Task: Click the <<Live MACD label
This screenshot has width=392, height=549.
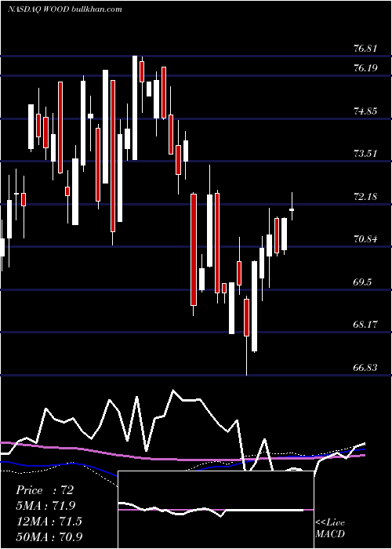Action: (x=330, y=528)
